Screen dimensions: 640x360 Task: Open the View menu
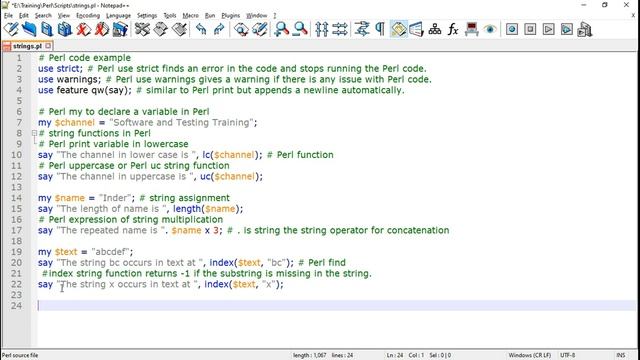click(64, 16)
